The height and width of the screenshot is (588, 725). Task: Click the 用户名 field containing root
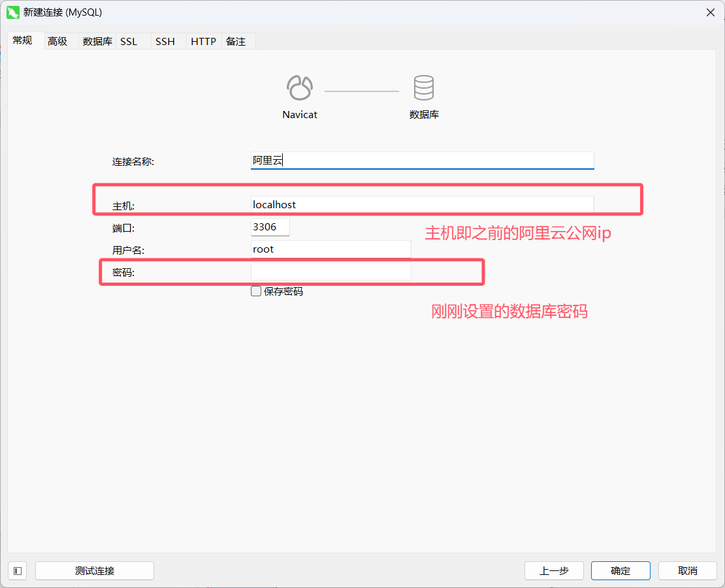point(330,249)
